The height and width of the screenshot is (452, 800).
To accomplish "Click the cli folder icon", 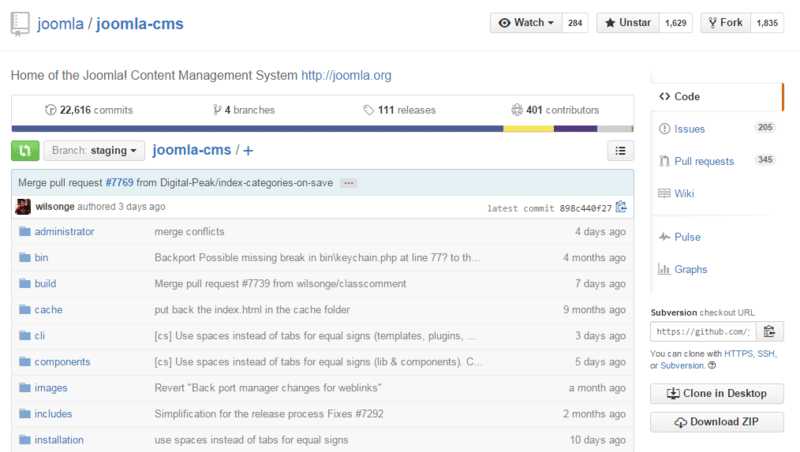I will point(24,336).
